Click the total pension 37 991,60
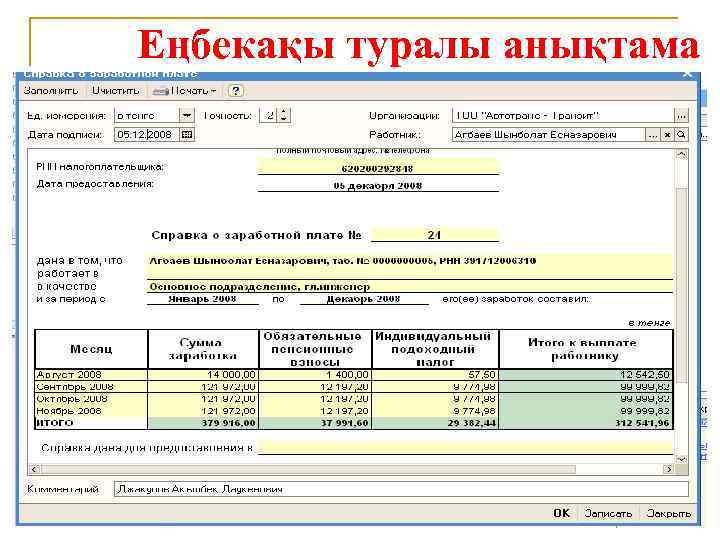 point(315,423)
